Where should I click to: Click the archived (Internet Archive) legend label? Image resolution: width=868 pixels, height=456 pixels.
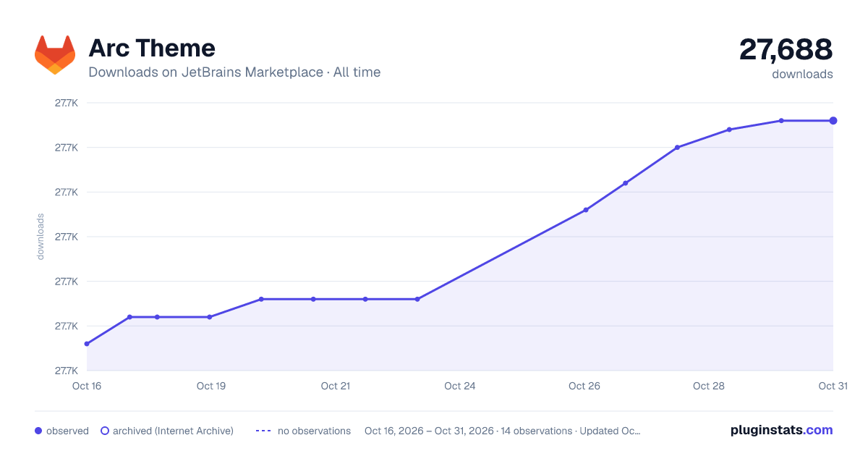173,431
